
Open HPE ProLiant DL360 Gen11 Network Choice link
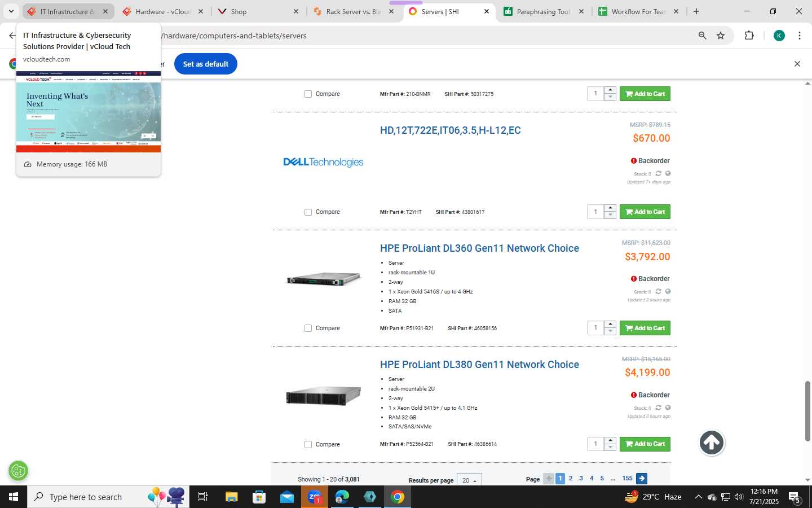[479, 248]
